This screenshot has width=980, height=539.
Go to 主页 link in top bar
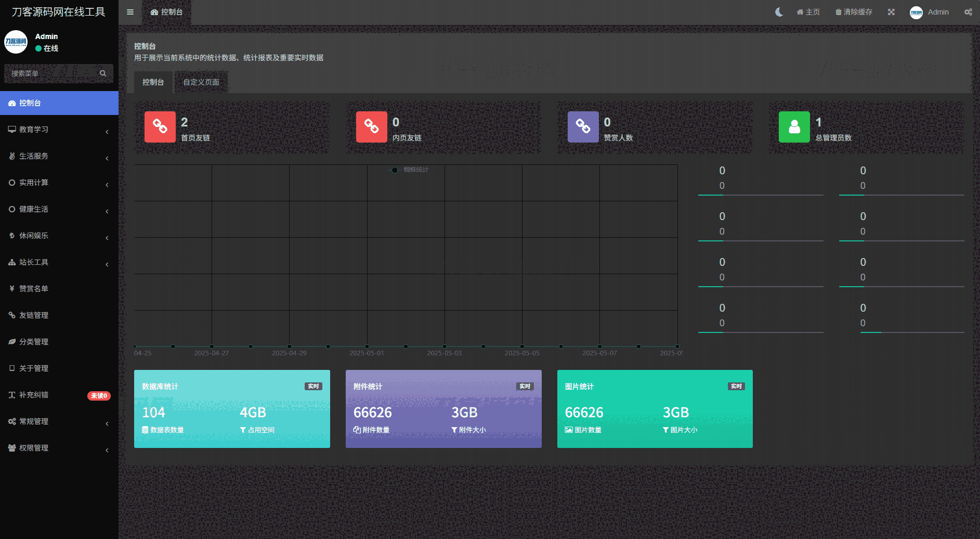[x=808, y=12]
